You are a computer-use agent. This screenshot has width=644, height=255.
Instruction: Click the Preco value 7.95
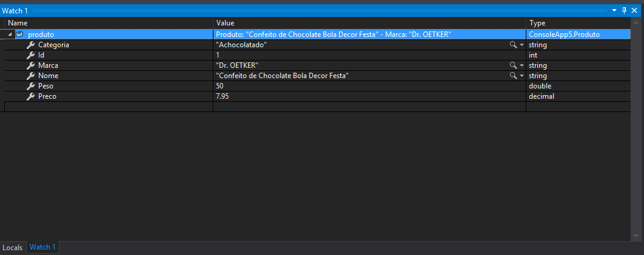tap(222, 96)
